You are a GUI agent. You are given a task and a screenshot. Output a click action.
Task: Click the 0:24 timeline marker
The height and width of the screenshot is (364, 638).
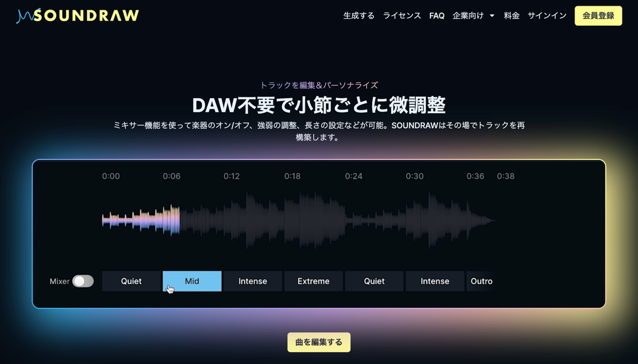[354, 176]
